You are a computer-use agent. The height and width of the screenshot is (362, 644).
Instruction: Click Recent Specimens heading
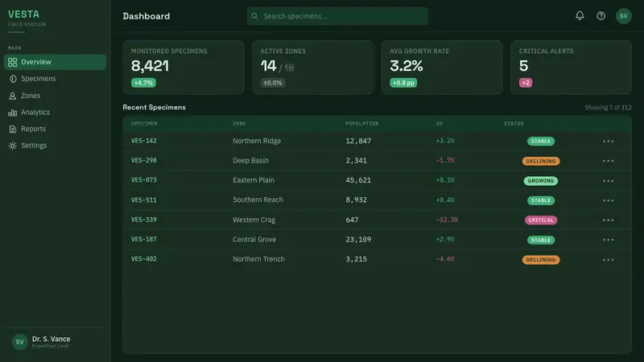[154, 107]
